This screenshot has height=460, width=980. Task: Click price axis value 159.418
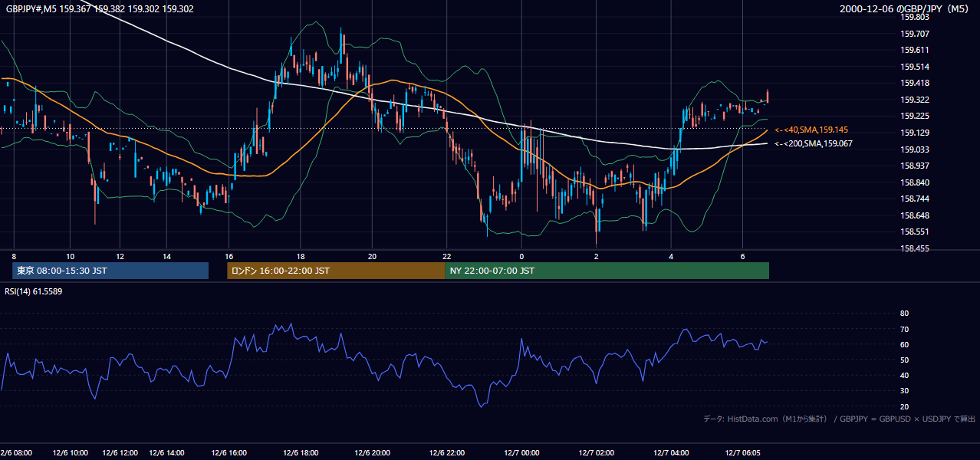(x=915, y=84)
